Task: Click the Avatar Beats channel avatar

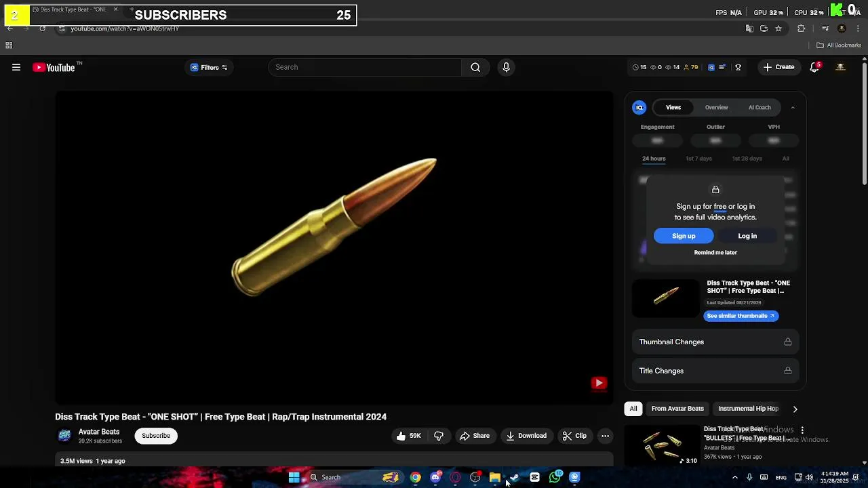Action: (x=64, y=436)
